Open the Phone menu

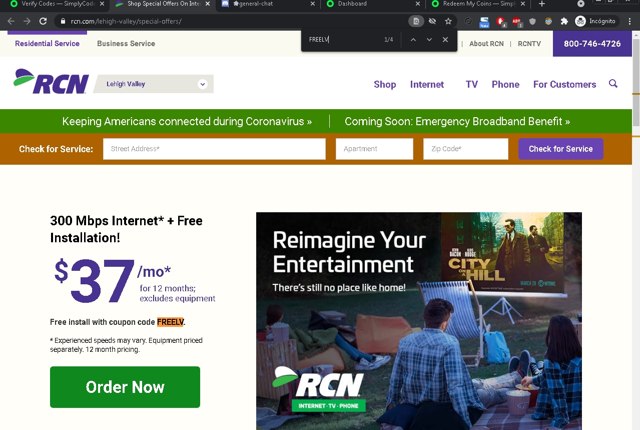click(505, 84)
